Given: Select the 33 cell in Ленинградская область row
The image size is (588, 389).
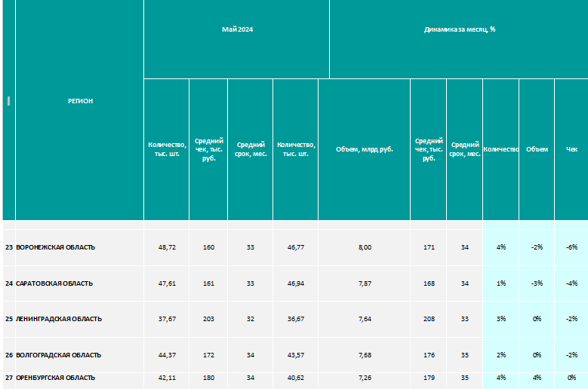Looking at the screenshot, I should (x=464, y=319).
